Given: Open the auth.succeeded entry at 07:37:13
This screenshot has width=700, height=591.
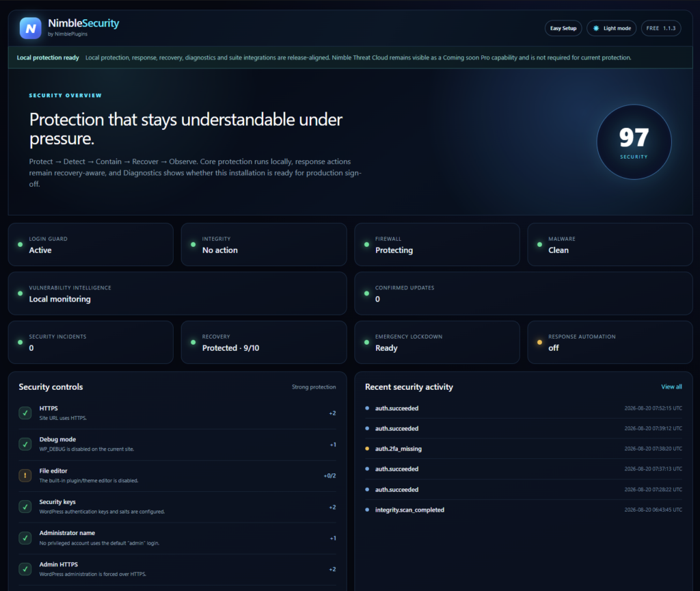Looking at the screenshot, I should point(523,469).
